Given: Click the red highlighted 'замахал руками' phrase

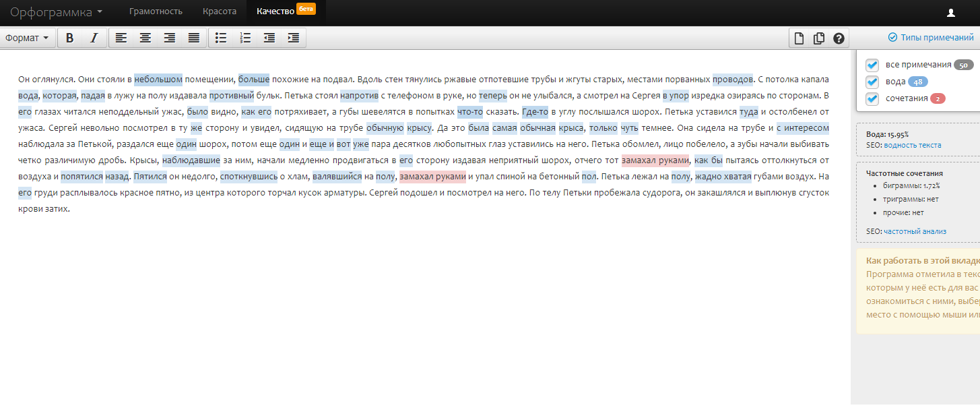Looking at the screenshot, I should click(655, 160).
